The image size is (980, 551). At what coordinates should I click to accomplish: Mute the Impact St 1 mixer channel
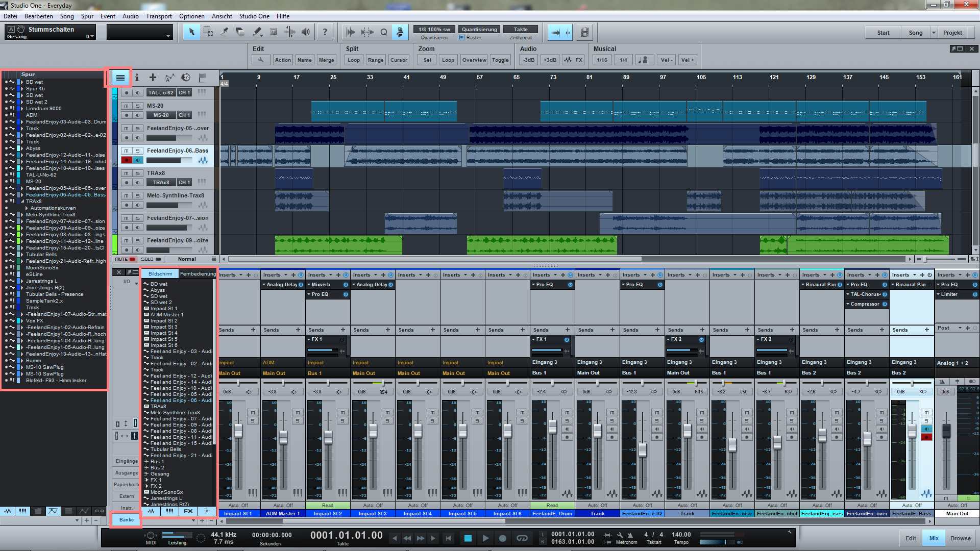(253, 412)
